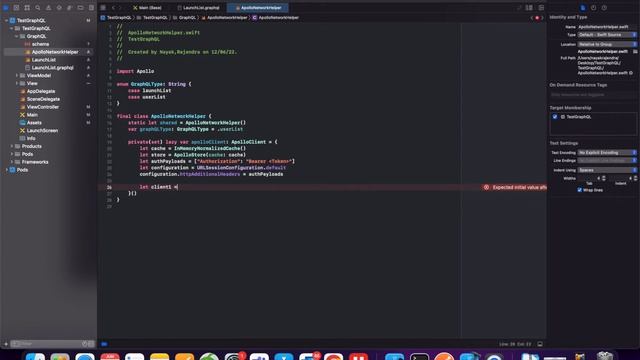This screenshot has height=360, width=640.
Task: Open the Test navigator
Action: tap(59, 8)
